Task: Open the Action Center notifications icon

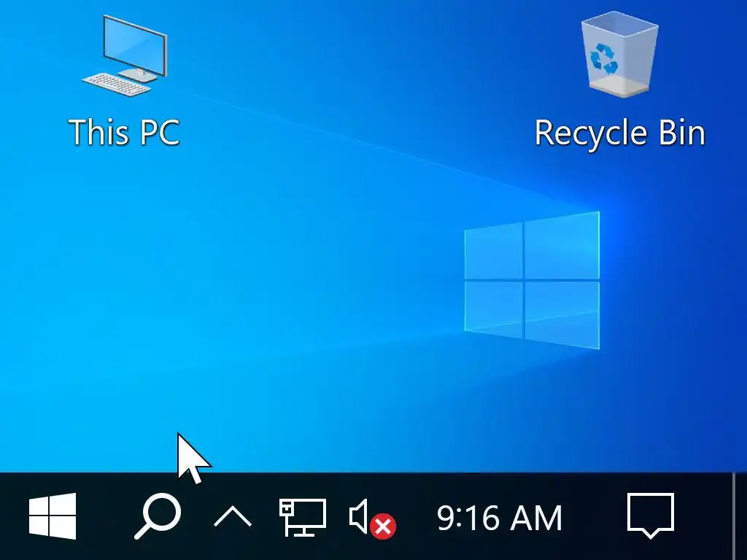Action: [651, 516]
